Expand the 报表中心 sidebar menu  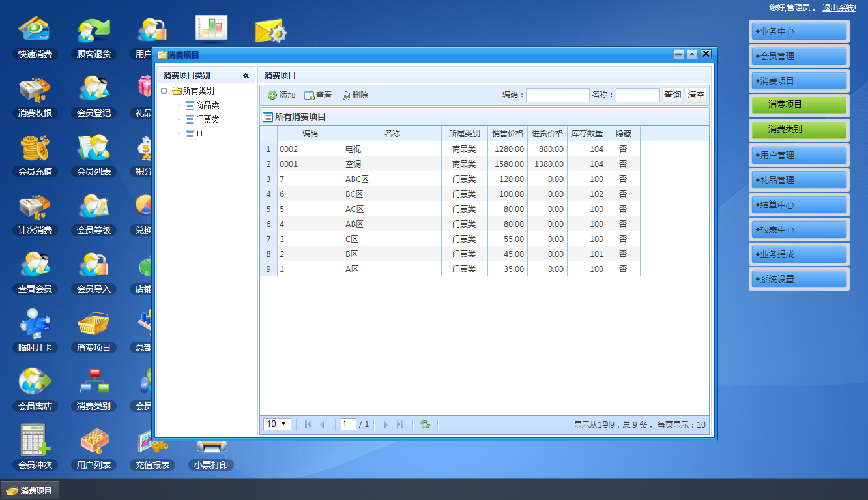799,229
